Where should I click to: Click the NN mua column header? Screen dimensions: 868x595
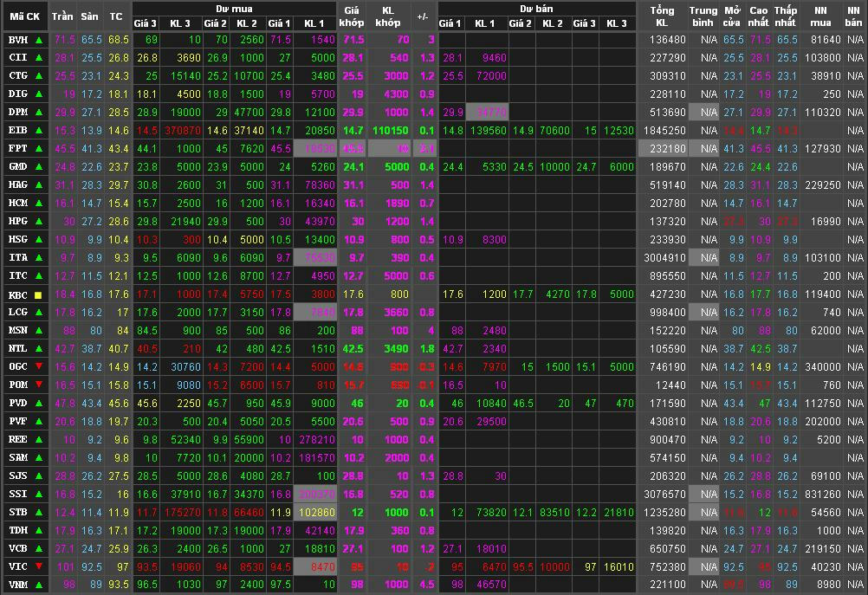tap(821, 16)
